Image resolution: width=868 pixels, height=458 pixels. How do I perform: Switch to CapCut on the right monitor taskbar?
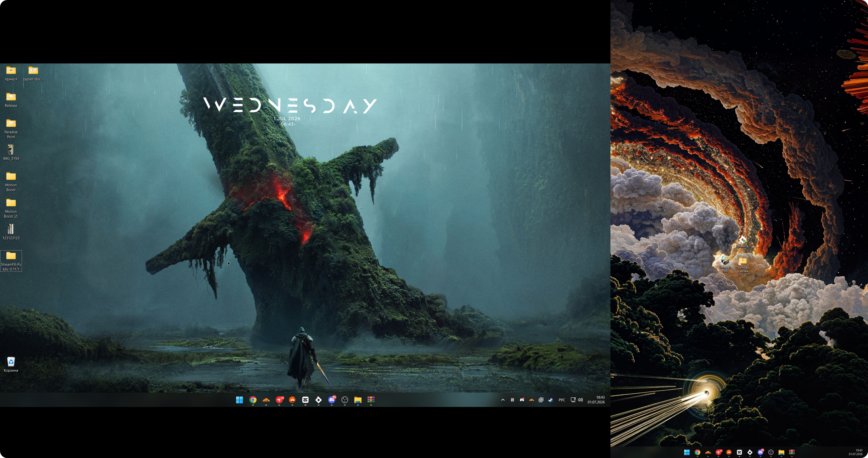[x=739, y=452]
